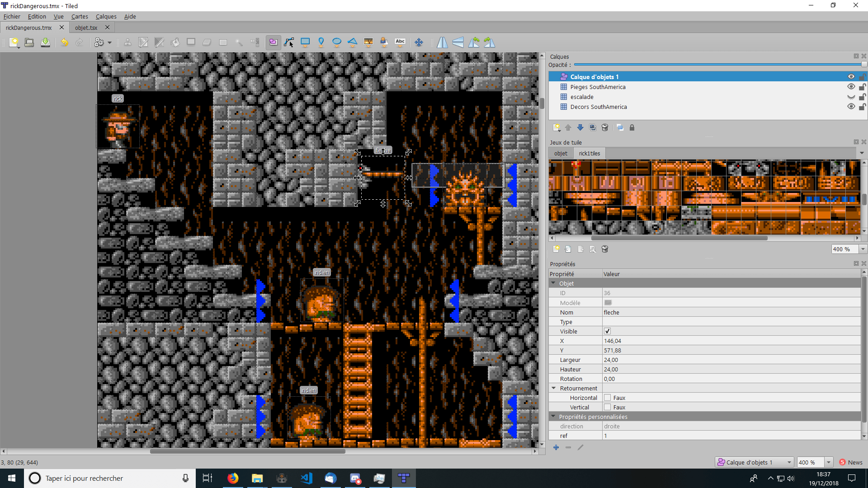Viewport: 868px width, 488px height.
Task: Collapse Propriétés personnalisées group
Action: 553,417
